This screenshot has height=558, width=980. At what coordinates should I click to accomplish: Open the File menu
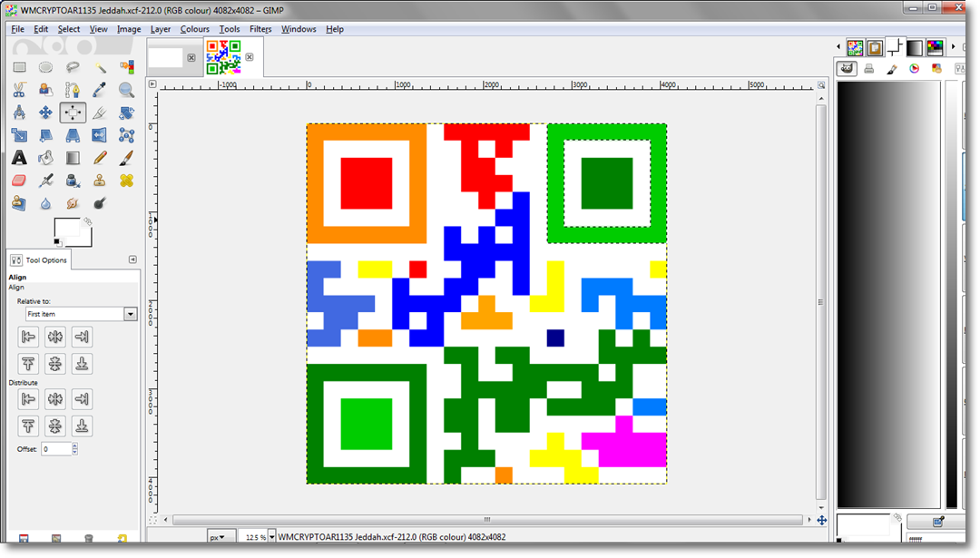click(x=17, y=29)
